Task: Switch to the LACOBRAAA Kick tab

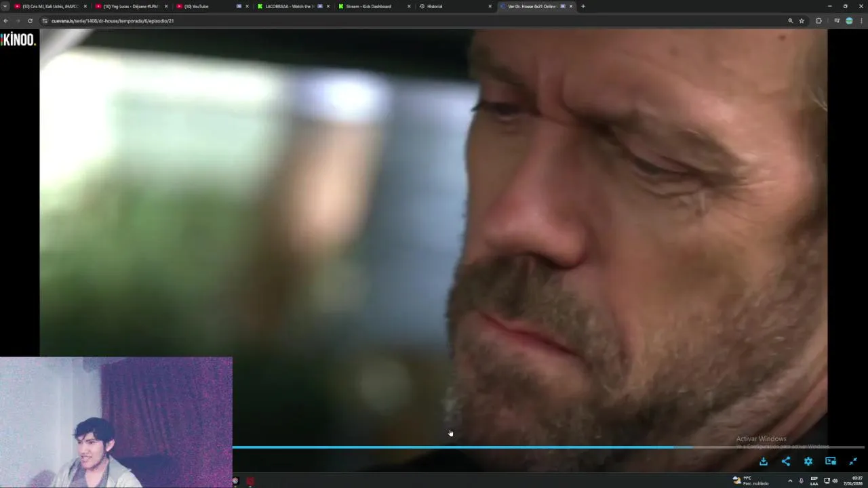Action: click(x=294, y=6)
